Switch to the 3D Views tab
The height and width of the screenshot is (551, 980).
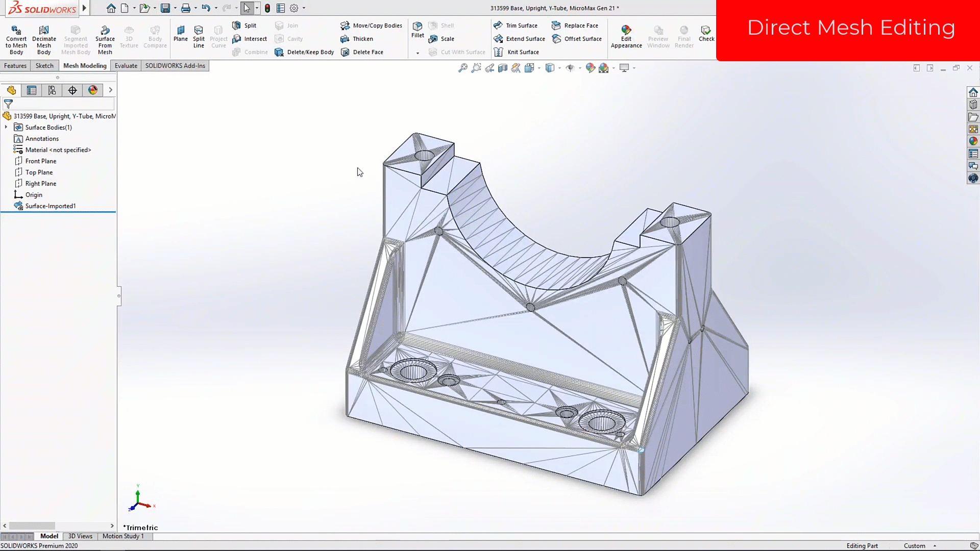point(80,536)
